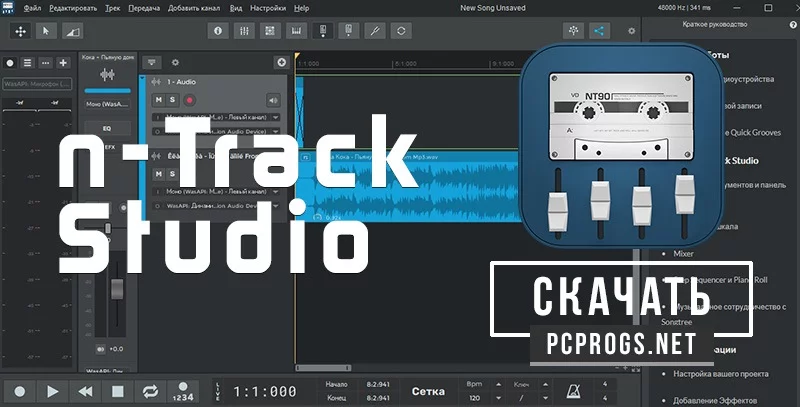
Task: Click the 1234 count-in button
Action: (x=183, y=392)
